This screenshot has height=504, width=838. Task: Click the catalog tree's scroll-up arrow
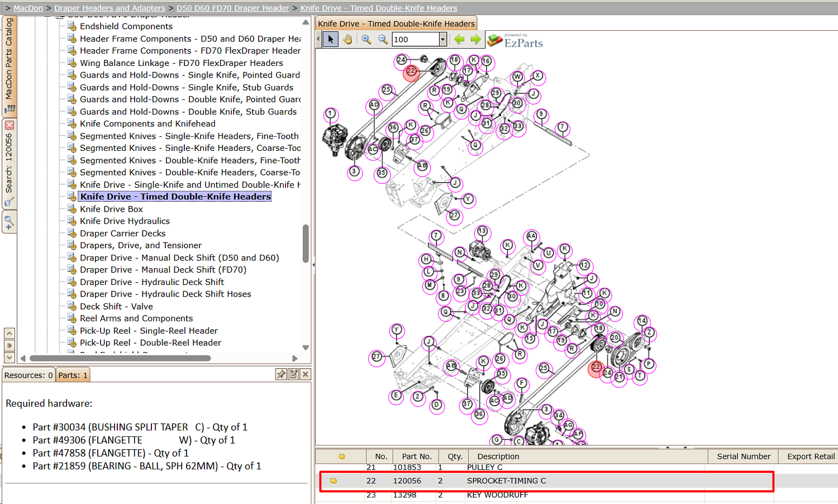click(306, 22)
